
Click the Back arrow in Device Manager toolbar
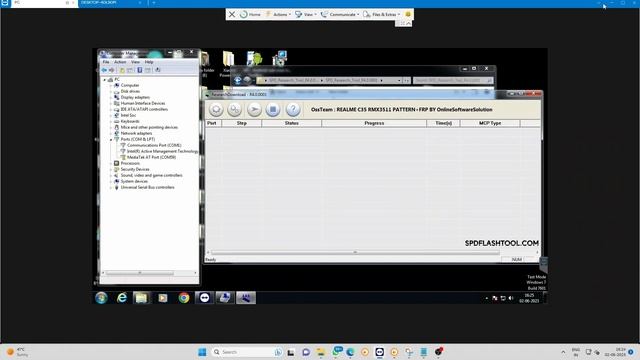(104, 70)
